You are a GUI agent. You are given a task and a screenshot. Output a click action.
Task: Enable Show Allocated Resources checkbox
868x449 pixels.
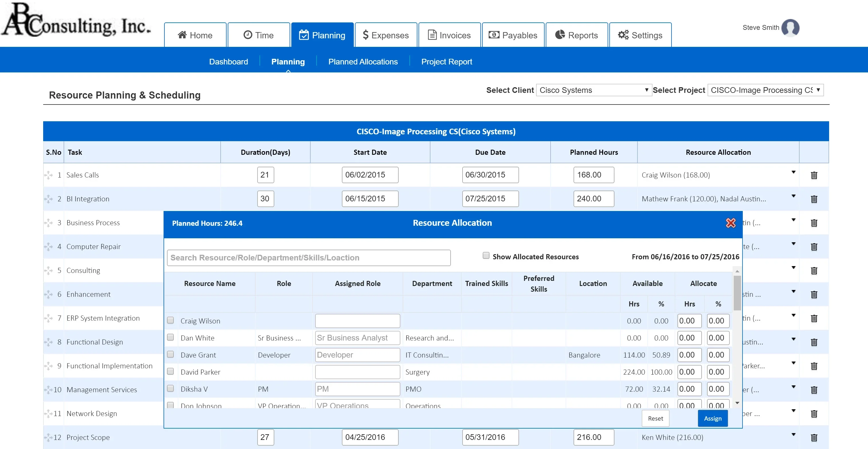[x=486, y=256]
